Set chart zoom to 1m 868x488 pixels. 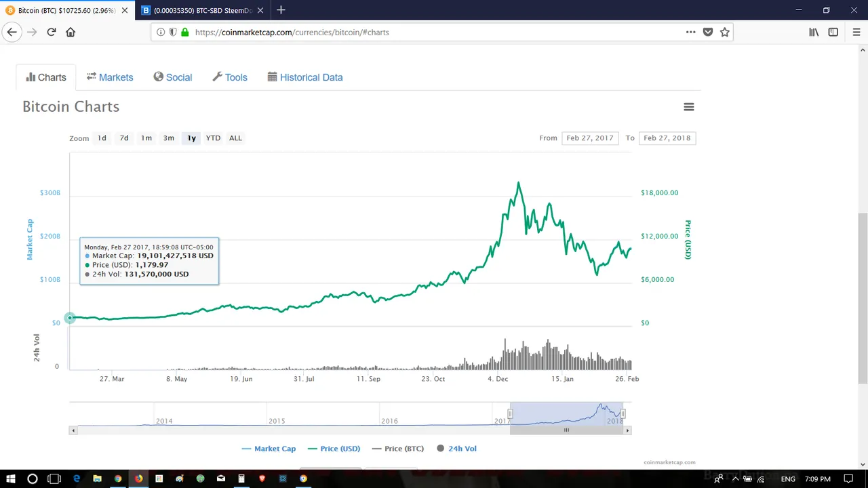click(146, 138)
